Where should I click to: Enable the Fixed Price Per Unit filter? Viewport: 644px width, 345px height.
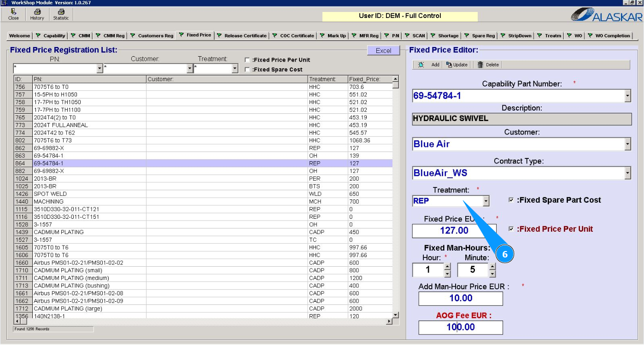[x=247, y=60]
